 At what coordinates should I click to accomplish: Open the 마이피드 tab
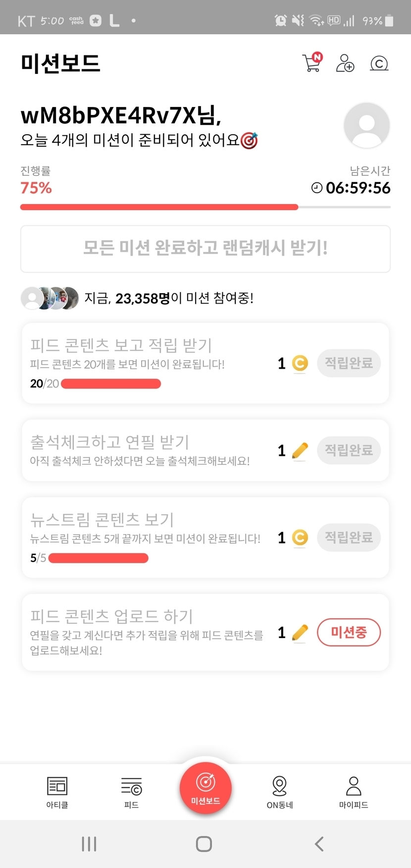[354, 792]
